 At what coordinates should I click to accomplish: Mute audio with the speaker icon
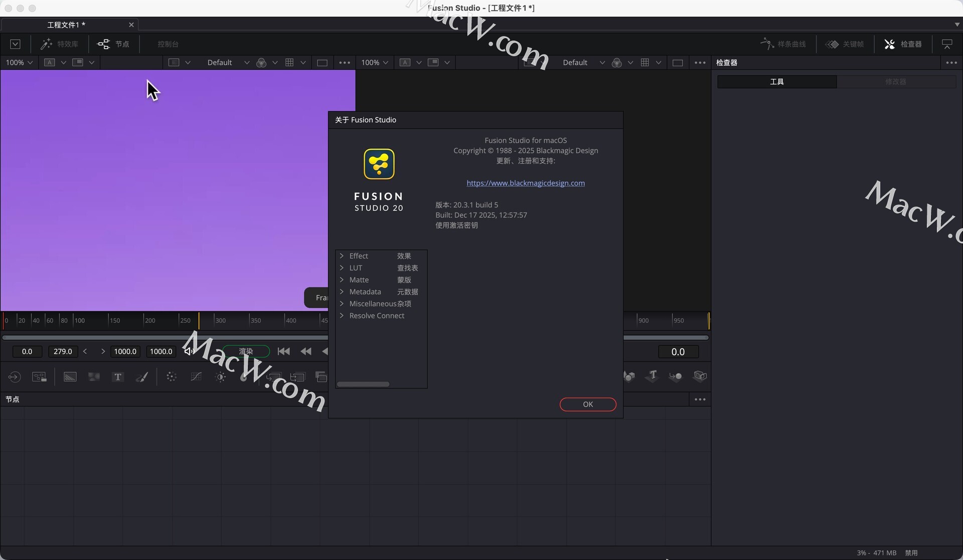189,351
